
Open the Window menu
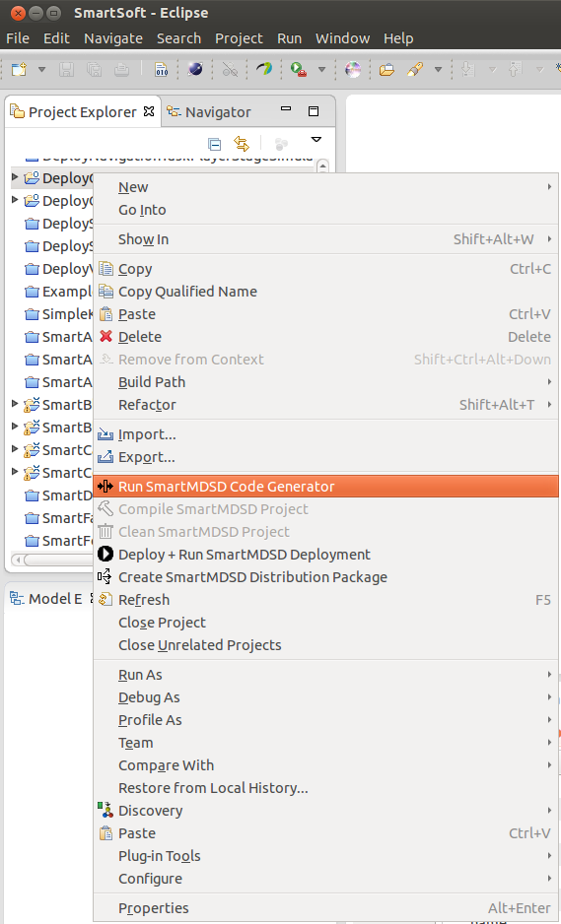tap(343, 38)
